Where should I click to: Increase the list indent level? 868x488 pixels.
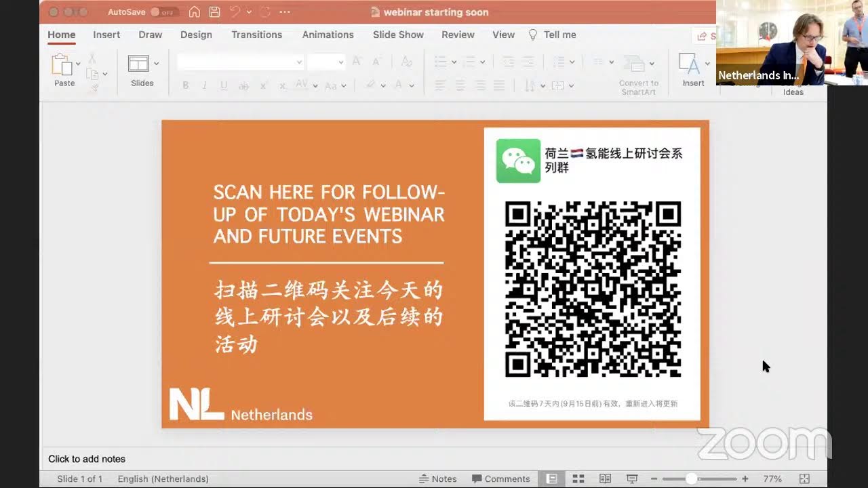coord(528,62)
